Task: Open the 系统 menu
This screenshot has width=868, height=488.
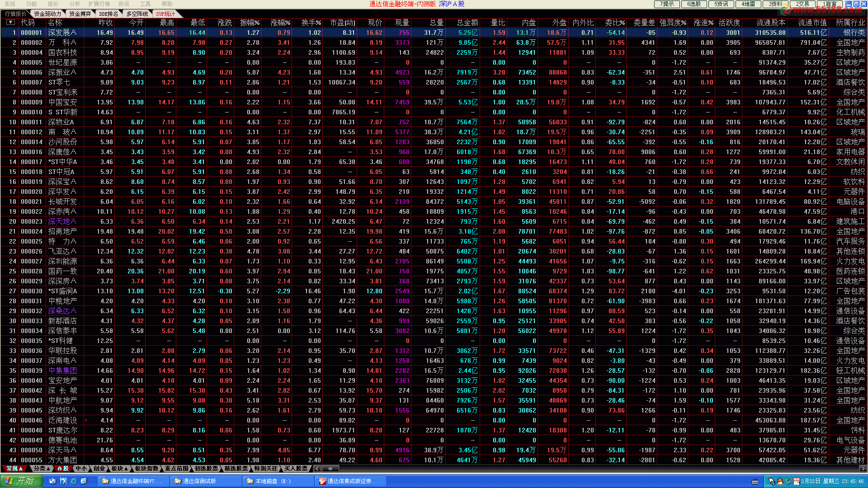Action: (10, 4)
